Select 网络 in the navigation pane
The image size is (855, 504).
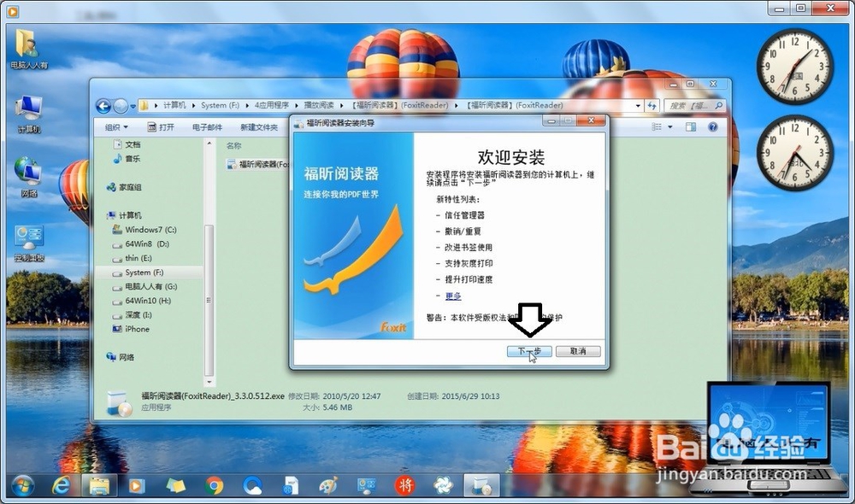tap(121, 357)
